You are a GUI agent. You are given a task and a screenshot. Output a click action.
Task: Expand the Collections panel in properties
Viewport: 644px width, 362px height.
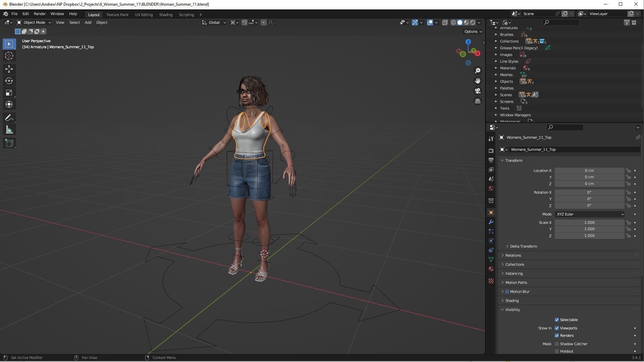click(515, 264)
